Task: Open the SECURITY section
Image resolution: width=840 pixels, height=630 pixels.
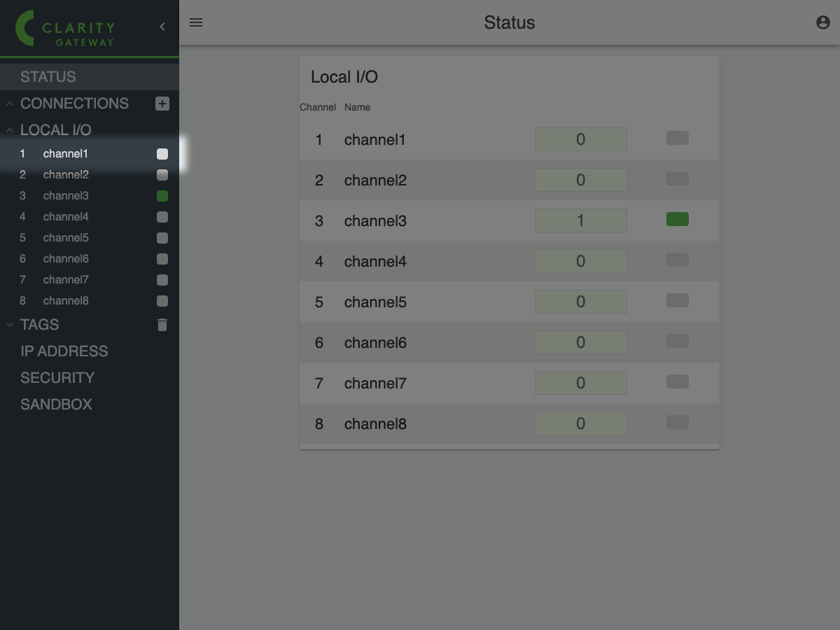Action: [x=57, y=378]
